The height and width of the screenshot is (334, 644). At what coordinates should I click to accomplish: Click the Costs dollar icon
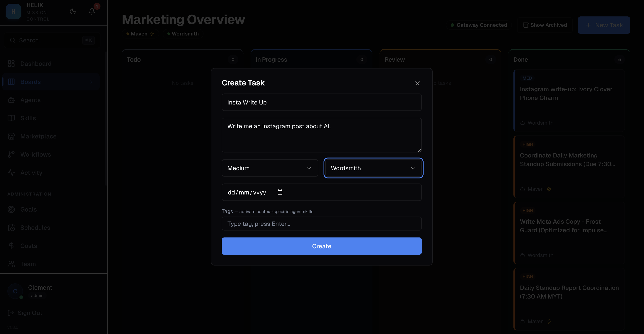[x=11, y=246]
